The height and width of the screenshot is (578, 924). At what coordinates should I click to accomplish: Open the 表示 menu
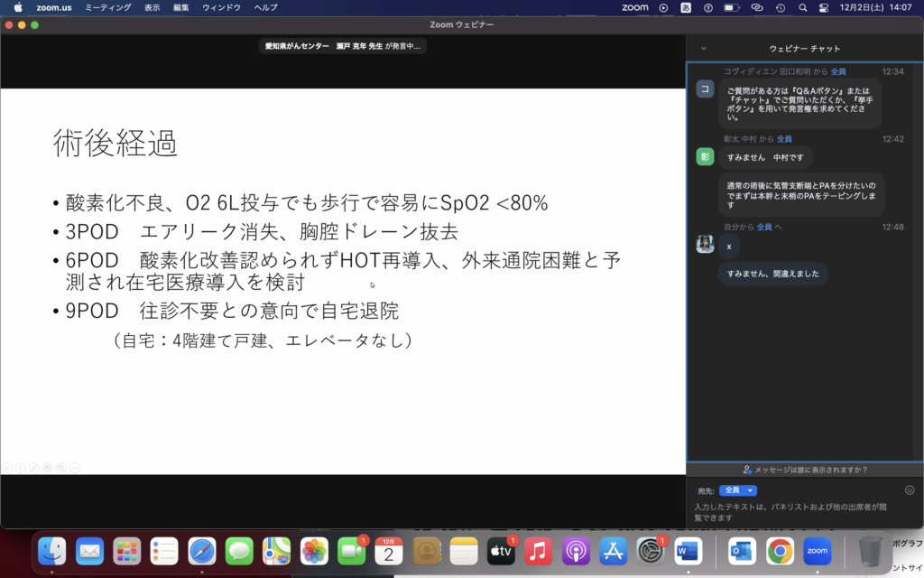(x=152, y=7)
